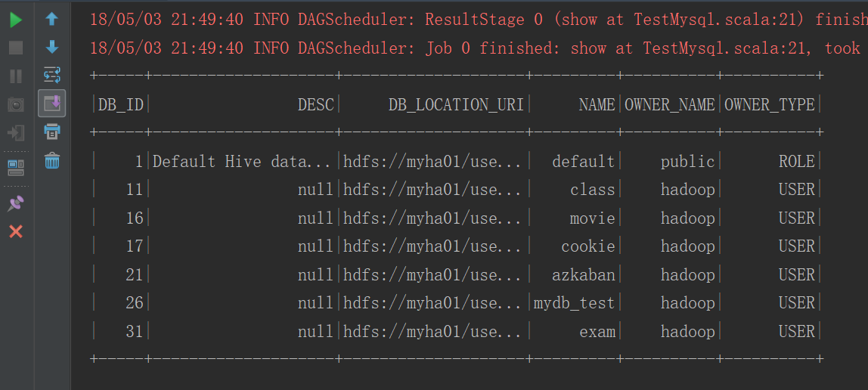Image resolution: width=868 pixels, height=390 pixels.
Task: Click the green Rerun button
Action: [16, 20]
